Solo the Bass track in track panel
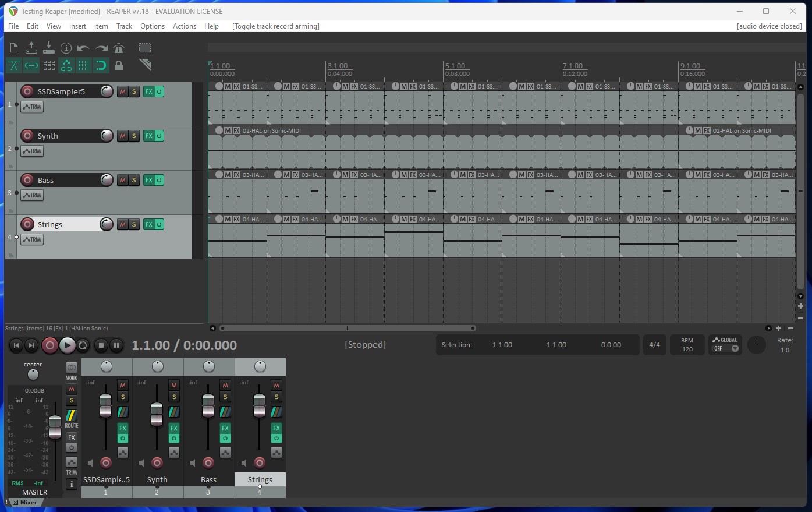 (x=134, y=180)
